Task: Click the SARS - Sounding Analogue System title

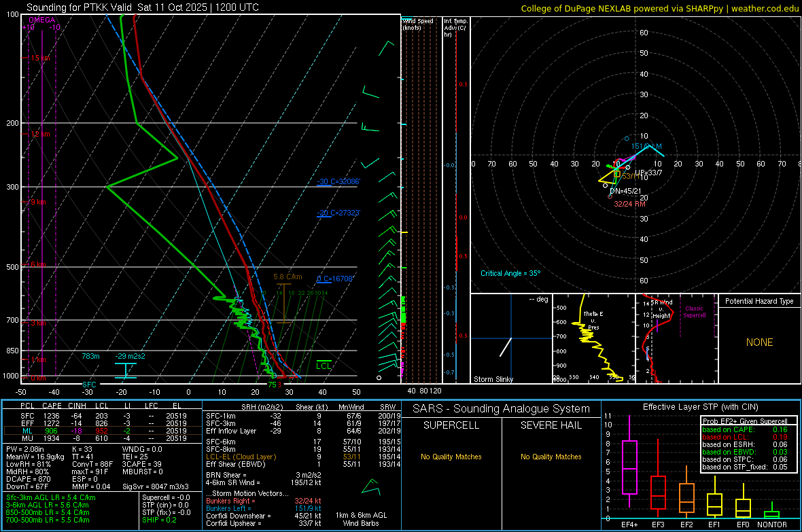Action: pos(502,409)
